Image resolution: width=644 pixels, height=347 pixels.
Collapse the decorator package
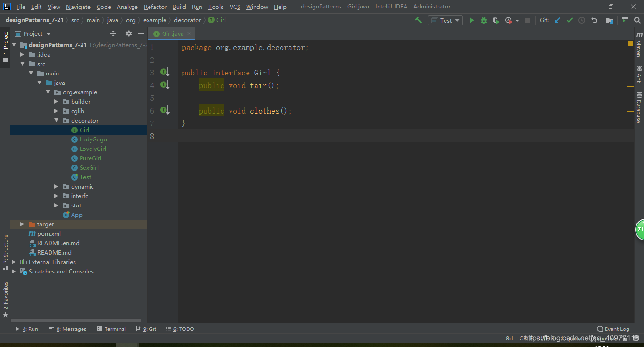coord(56,121)
